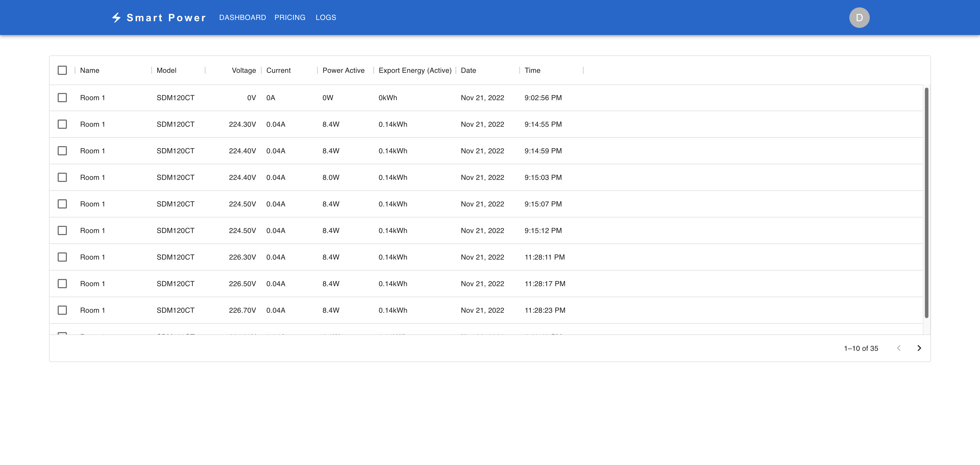Navigate to the LOGS page
980x465 pixels.
[326, 18]
